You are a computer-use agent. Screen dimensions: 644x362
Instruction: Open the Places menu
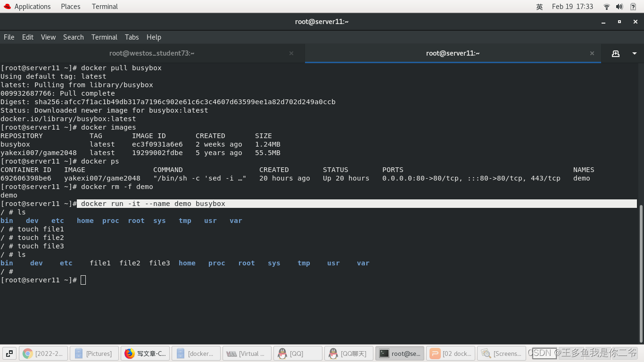coord(71,7)
